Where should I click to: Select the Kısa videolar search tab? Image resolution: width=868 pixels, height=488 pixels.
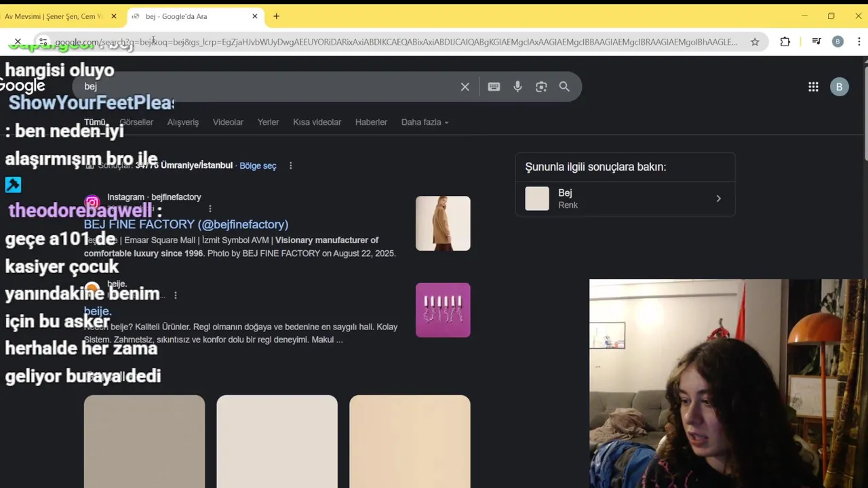click(317, 122)
